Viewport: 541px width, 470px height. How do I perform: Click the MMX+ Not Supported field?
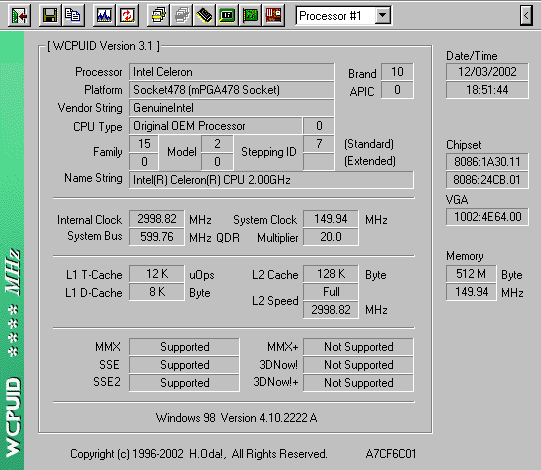pyautogui.click(x=358, y=347)
